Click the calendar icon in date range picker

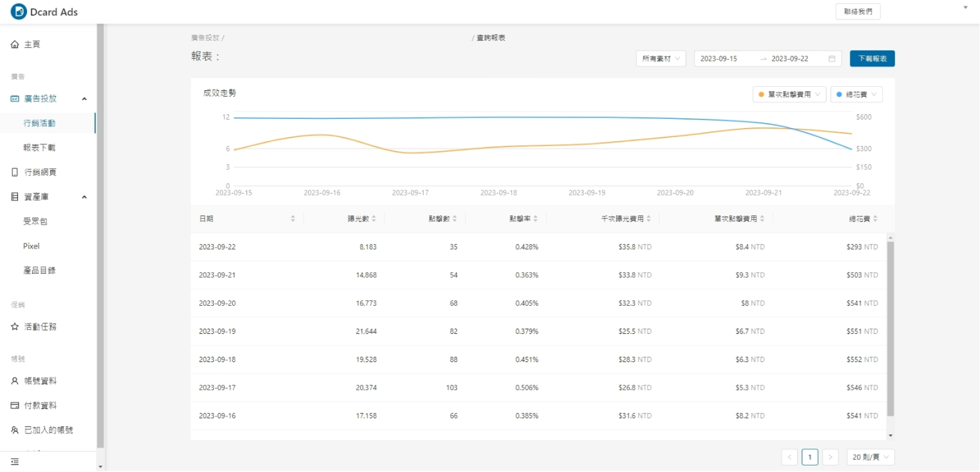[831, 59]
